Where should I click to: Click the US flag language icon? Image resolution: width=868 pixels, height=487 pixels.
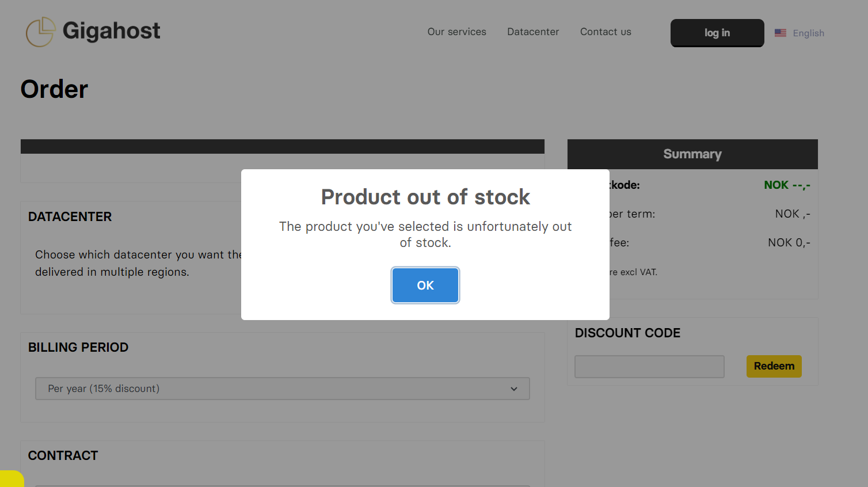(781, 33)
